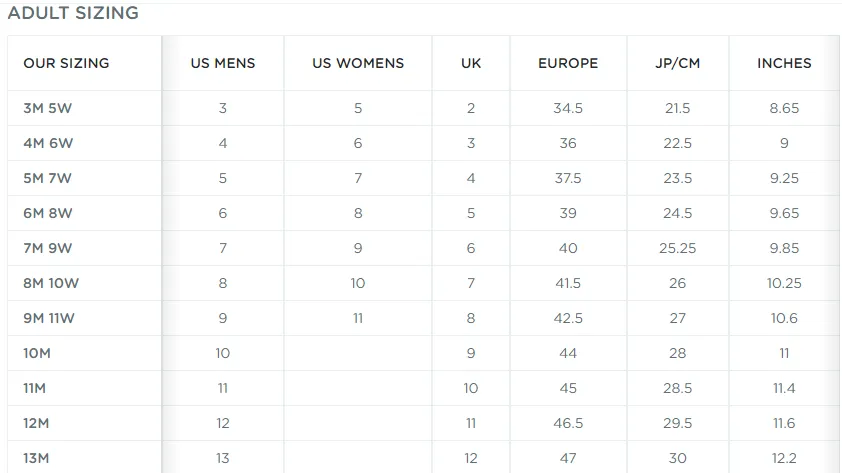Click the JP/CM column header
The height and width of the screenshot is (473, 842).
point(678,63)
